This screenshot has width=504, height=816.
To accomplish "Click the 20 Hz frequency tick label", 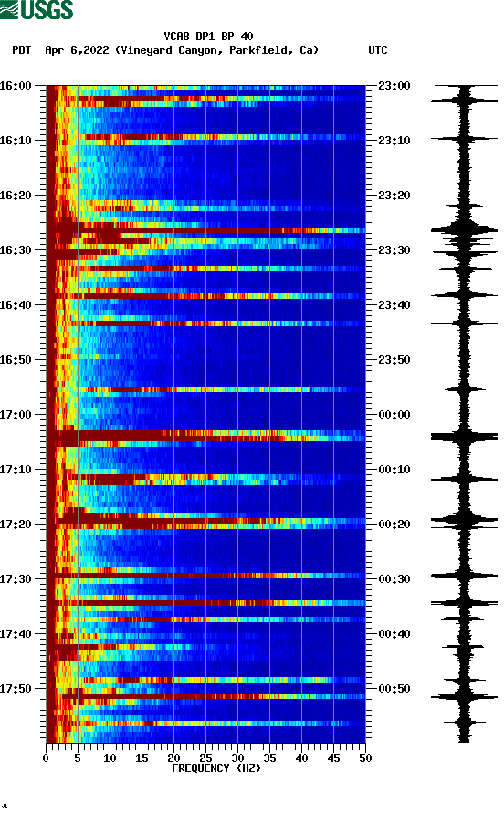I will click(173, 758).
